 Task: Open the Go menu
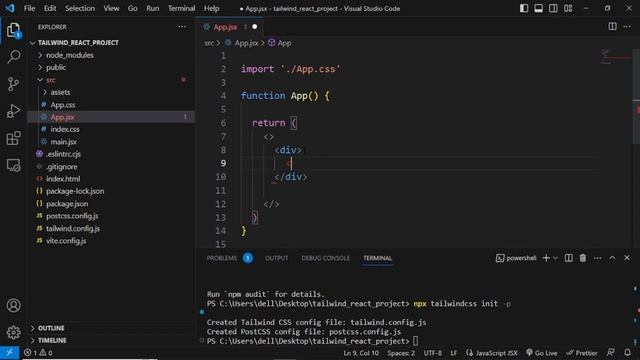(133, 8)
